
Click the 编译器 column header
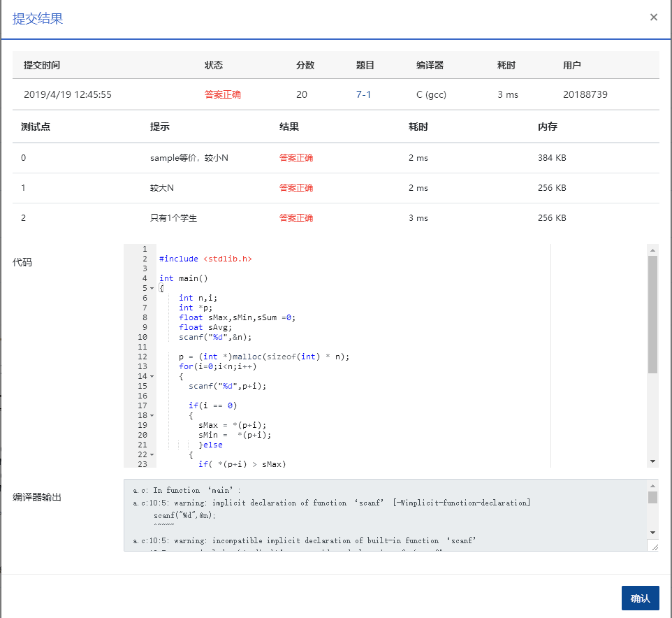coord(430,65)
